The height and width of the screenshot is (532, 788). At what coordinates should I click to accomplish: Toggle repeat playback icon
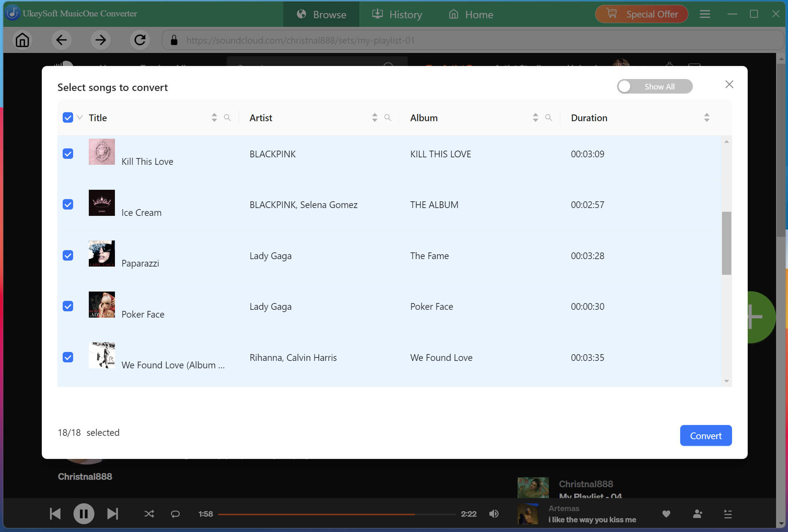pyautogui.click(x=175, y=514)
